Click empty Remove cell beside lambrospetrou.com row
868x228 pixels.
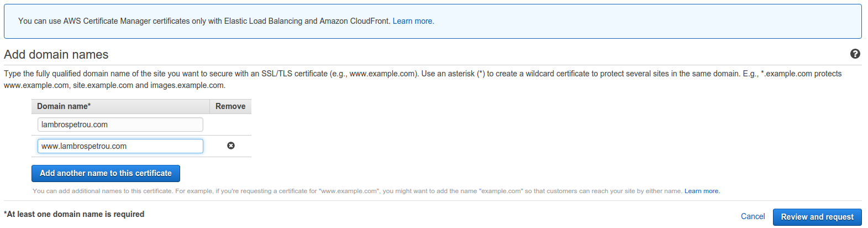click(230, 125)
